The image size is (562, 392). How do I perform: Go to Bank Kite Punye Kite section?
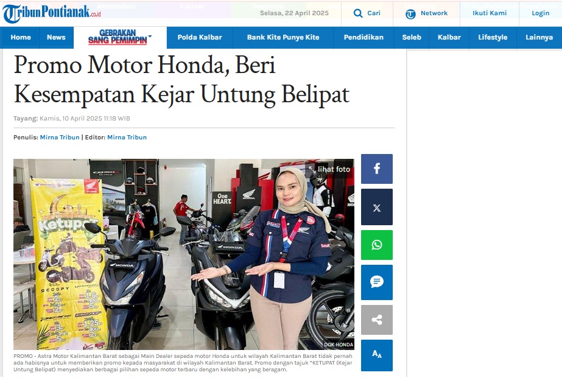pos(283,37)
